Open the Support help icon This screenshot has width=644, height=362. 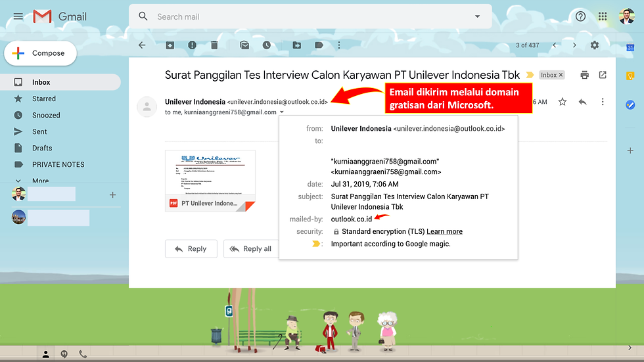580,16
